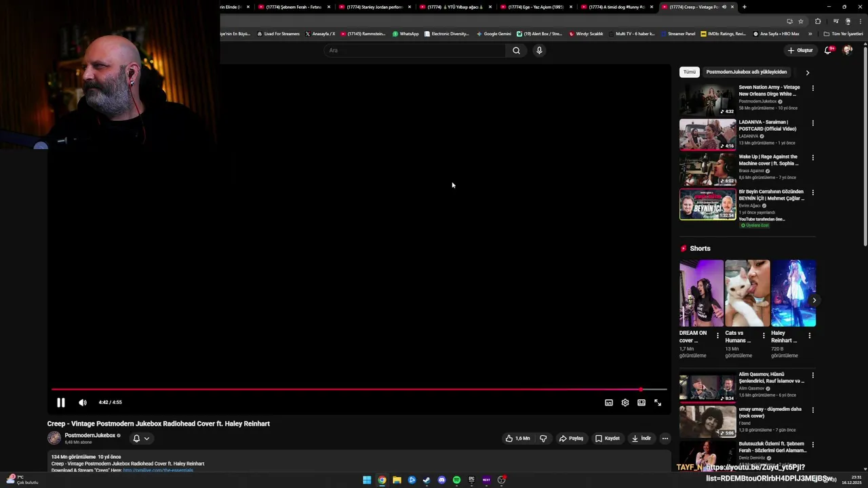Open Haley Reinhart short
This screenshot has width=868, height=488.
tap(793, 293)
